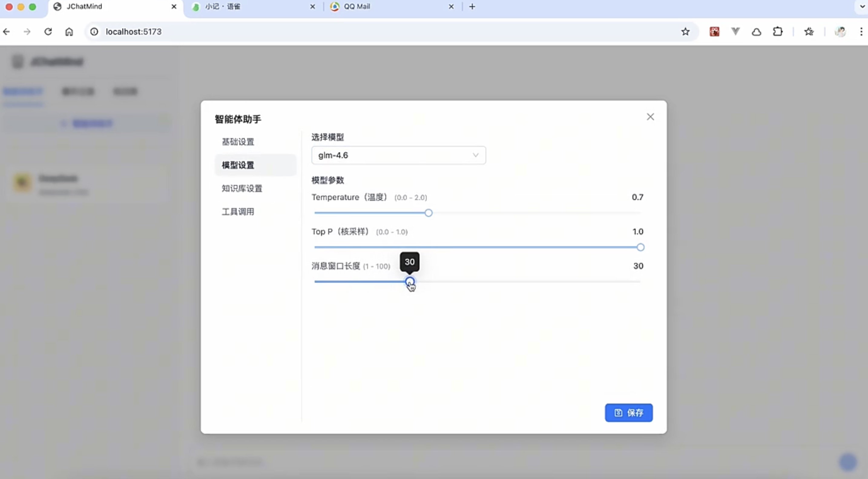Open the 基础设置 section

coord(238,142)
